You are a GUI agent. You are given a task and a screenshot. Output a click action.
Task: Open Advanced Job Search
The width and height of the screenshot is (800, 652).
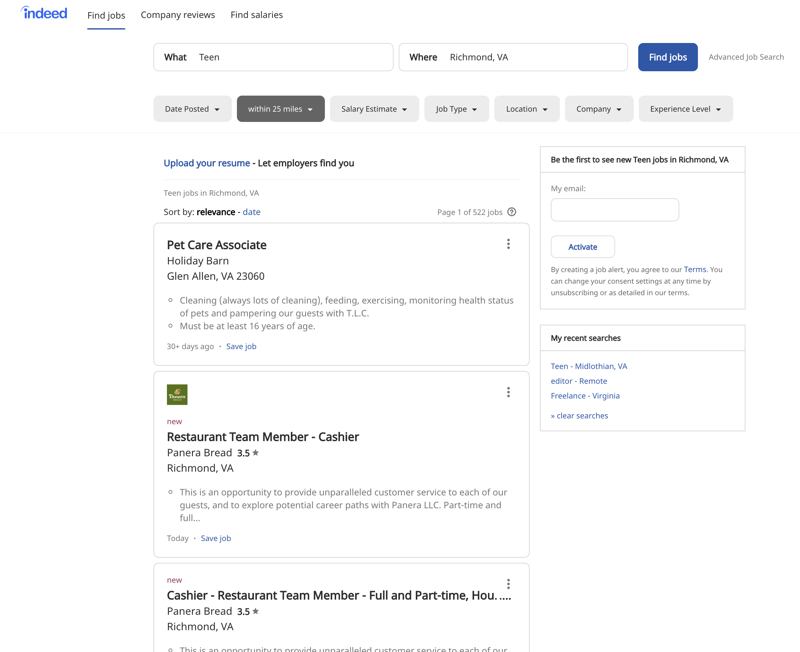(746, 57)
